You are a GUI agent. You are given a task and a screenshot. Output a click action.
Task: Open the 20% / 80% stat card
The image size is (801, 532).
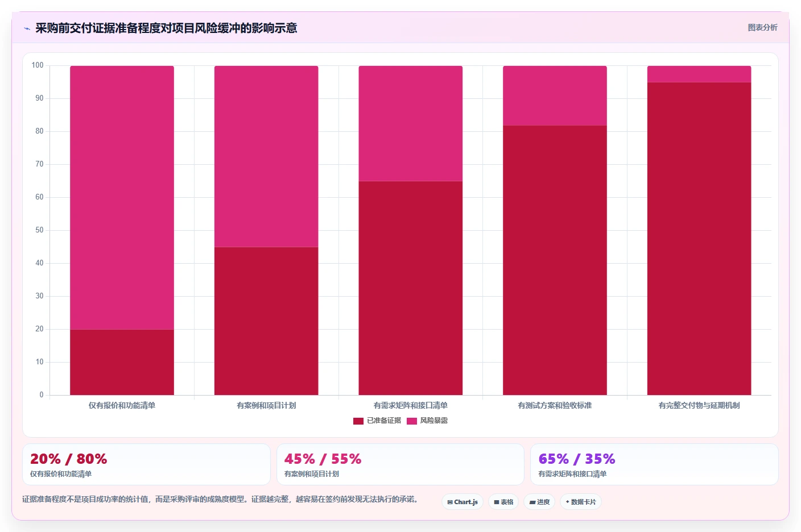(146, 464)
